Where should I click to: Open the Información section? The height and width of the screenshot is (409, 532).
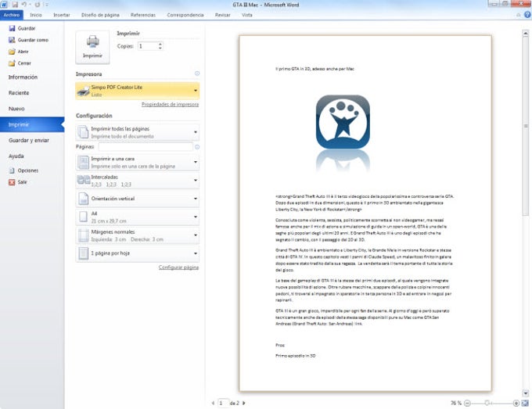pyautogui.click(x=32, y=77)
